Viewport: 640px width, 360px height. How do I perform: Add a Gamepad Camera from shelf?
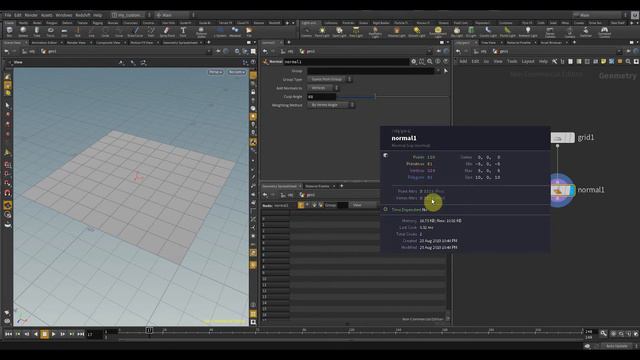pos(604,32)
